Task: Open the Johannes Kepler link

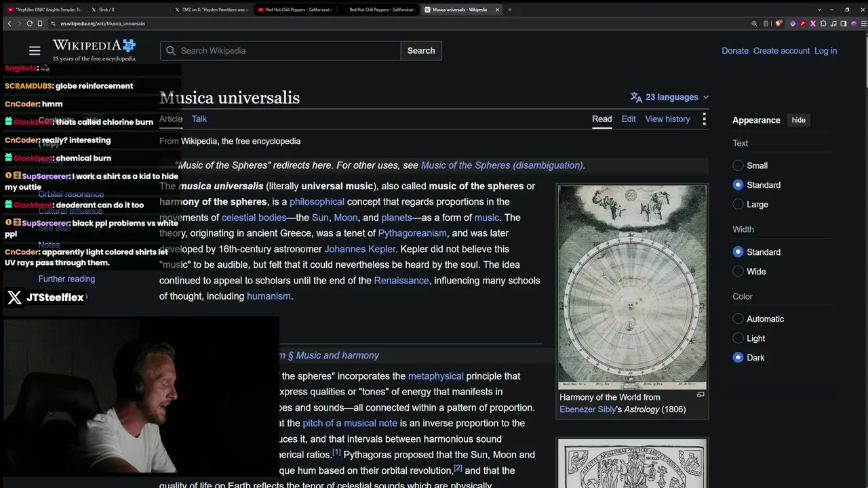Action: [x=359, y=249]
